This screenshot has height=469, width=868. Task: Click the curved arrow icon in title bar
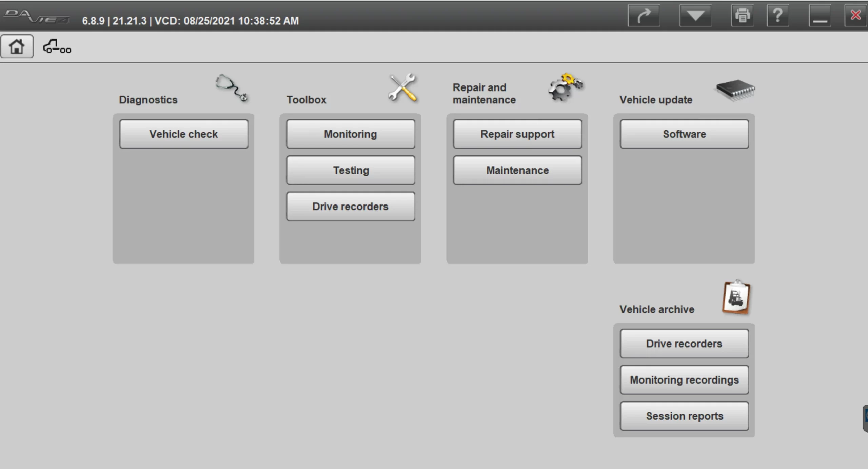point(644,16)
